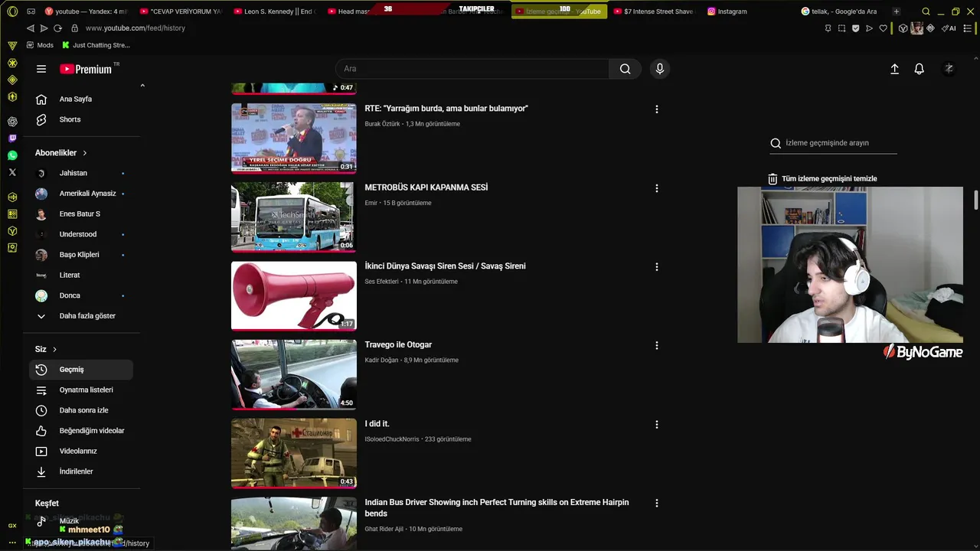980x551 pixels.
Task: Switch to 'youtube — Yandex' tab
Action: [86, 11]
